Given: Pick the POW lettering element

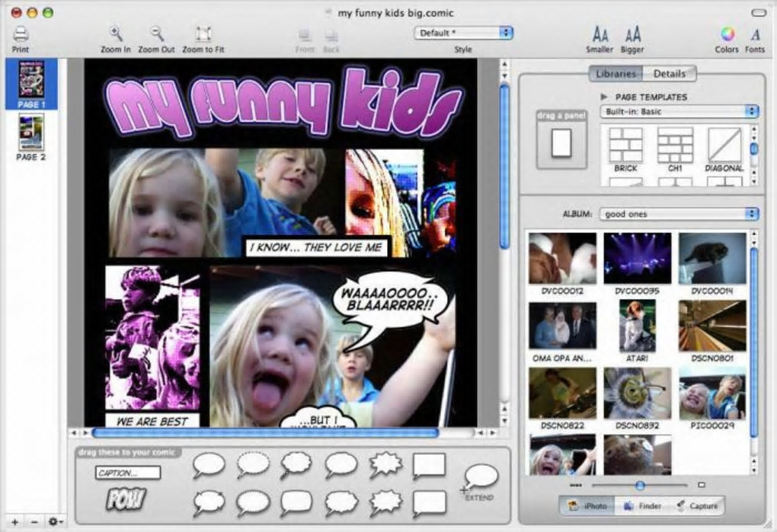Looking at the screenshot, I should [x=126, y=499].
